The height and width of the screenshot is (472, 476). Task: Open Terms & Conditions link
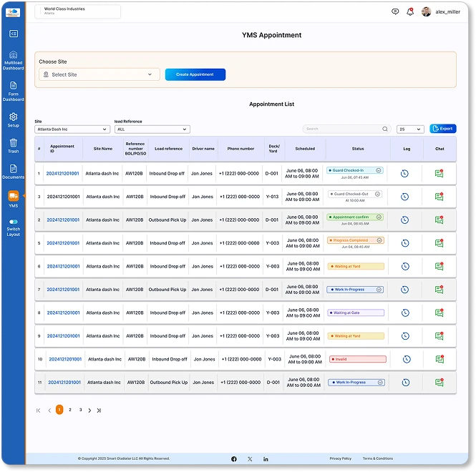(378, 458)
